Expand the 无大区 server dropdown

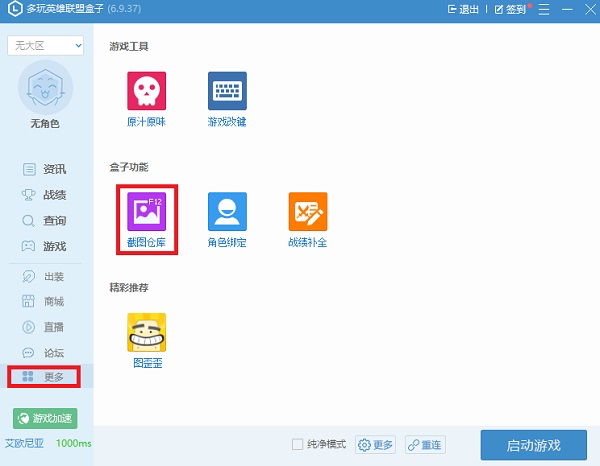pyautogui.click(x=45, y=46)
